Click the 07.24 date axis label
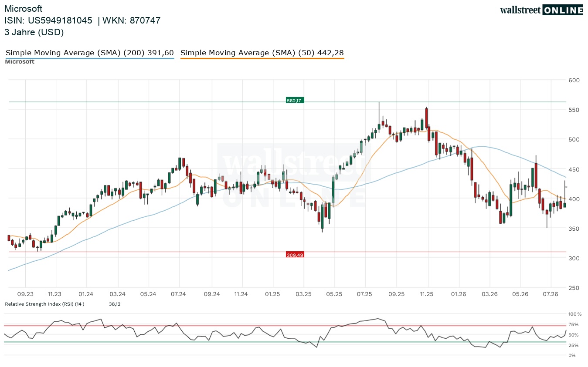Viewport: 588px width, 367px height. coord(179,294)
